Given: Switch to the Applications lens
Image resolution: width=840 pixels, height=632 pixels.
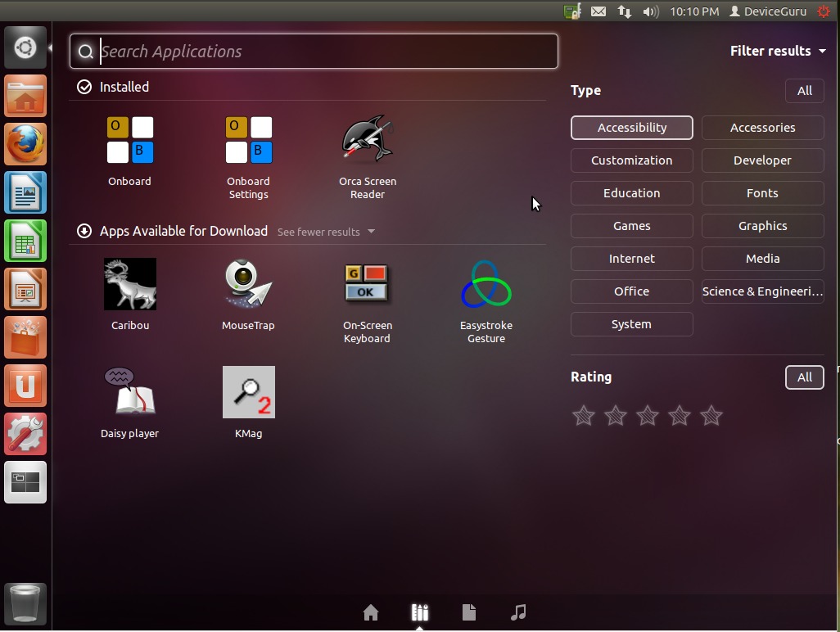Looking at the screenshot, I should [x=420, y=612].
